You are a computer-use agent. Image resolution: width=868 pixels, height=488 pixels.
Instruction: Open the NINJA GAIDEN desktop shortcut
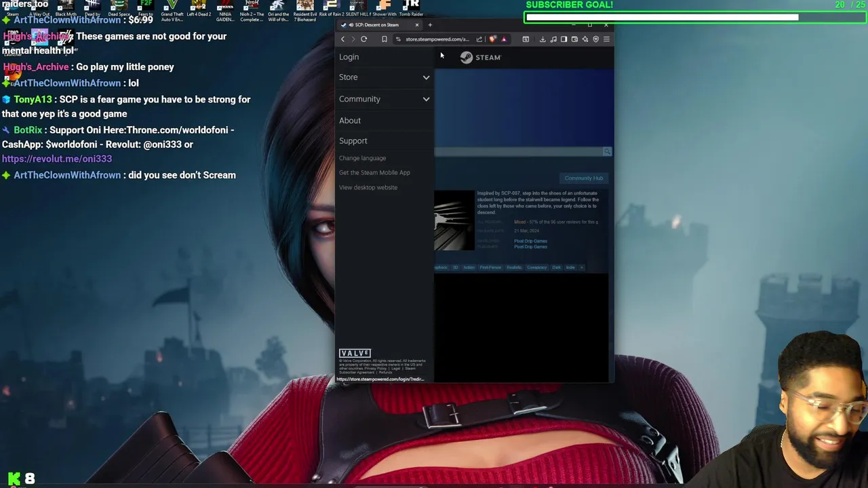pos(225,11)
